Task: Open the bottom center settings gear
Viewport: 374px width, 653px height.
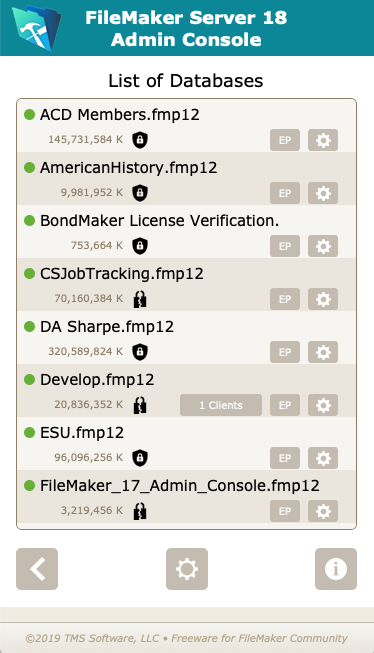Action: tap(187, 569)
